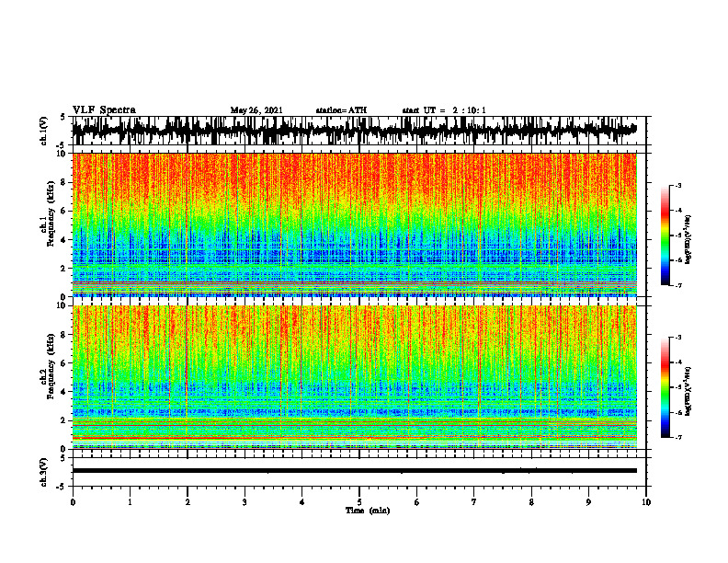
Task: Click the ch.1 spectrogram panel
Action: click(354, 224)
